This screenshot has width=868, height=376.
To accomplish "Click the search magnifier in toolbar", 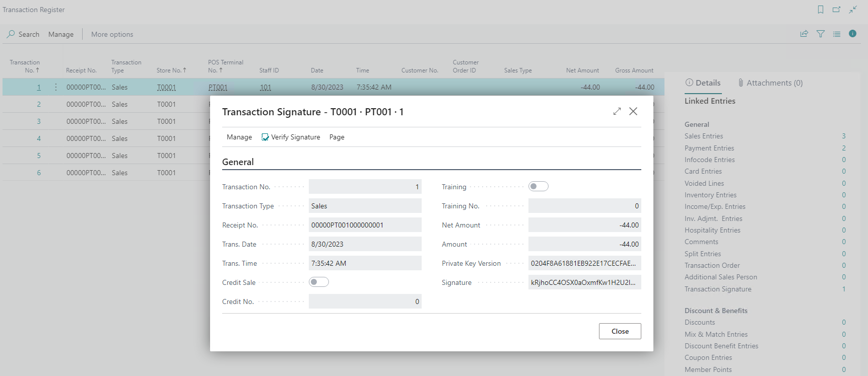I will 11,34.
